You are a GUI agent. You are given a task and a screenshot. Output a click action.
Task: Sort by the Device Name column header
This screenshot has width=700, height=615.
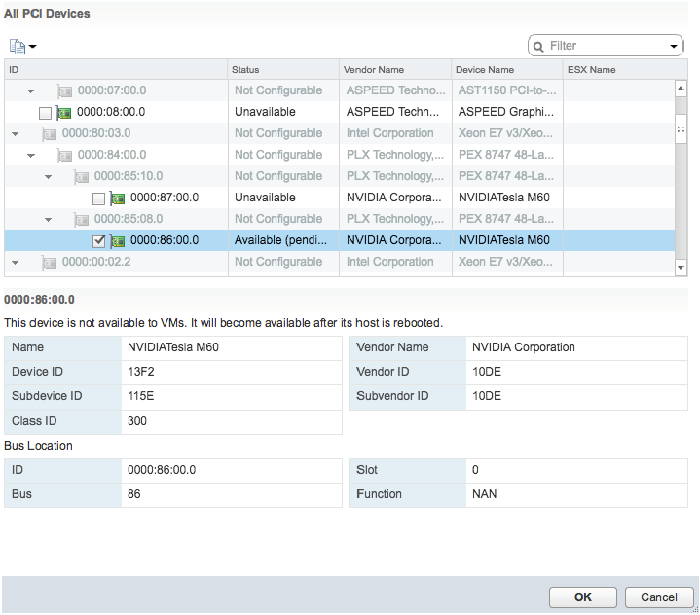click(506, 70)
